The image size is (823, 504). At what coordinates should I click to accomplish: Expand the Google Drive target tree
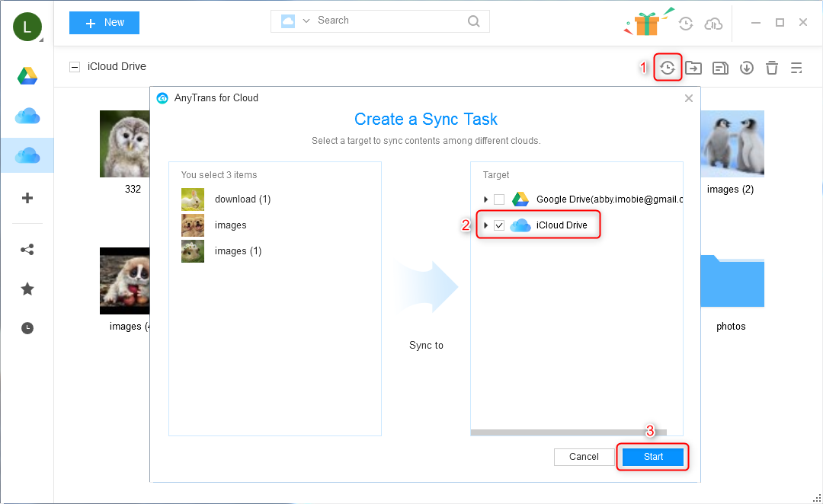[486, 199]
